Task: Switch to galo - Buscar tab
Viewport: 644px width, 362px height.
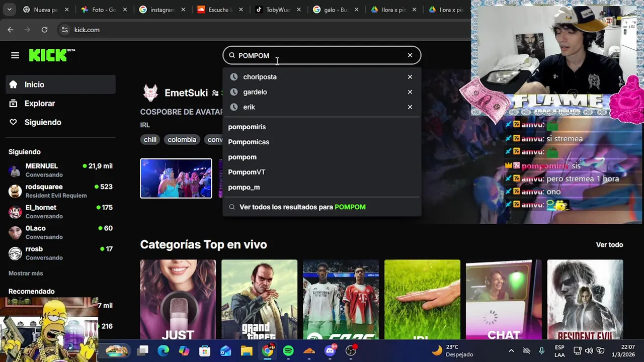Action: pyautogui.click(x=336, y=10)
